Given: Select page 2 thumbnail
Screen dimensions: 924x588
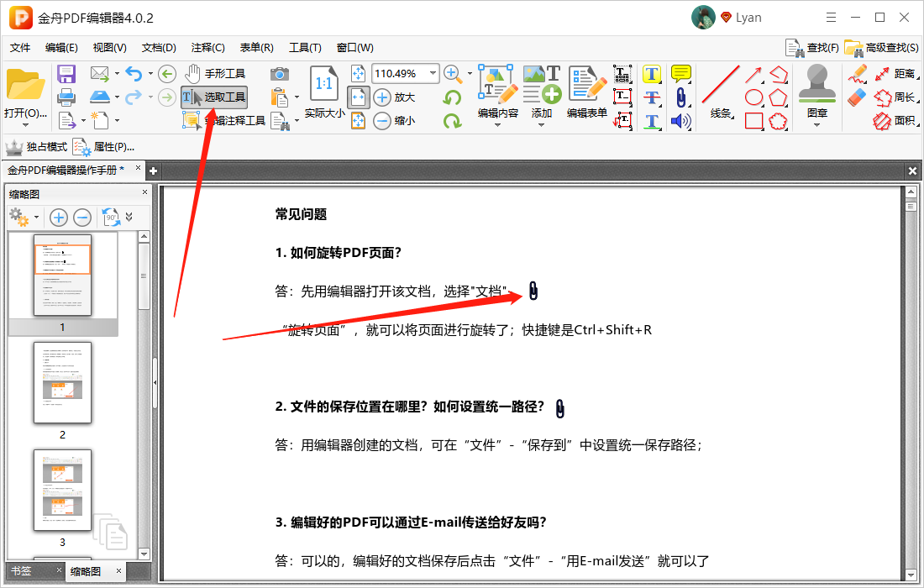Looking at the screenshot, I should point(62,382).
